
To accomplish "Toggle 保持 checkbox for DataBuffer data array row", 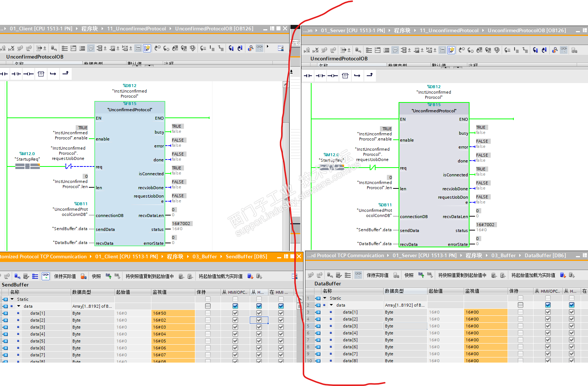I will coord(520,305).
